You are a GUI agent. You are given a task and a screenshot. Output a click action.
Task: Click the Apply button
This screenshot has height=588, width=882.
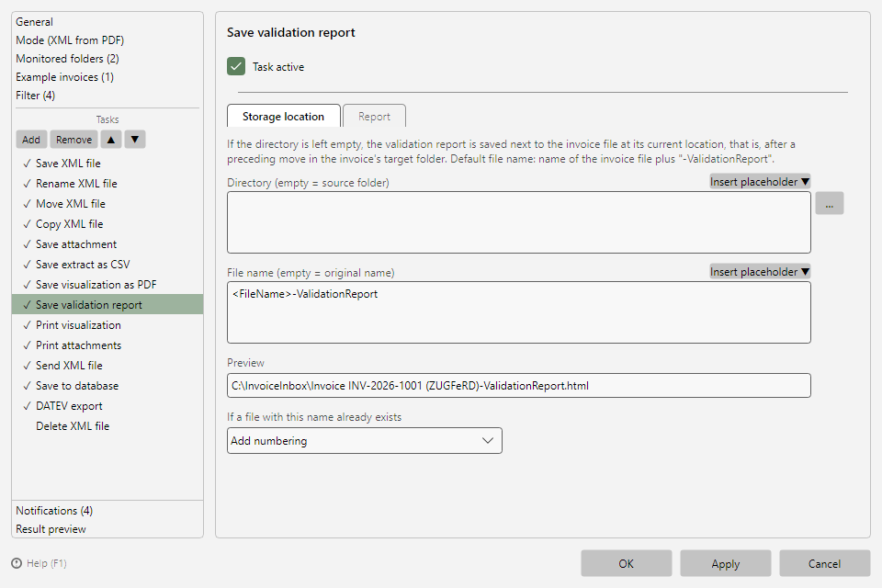tap(725, 563)
